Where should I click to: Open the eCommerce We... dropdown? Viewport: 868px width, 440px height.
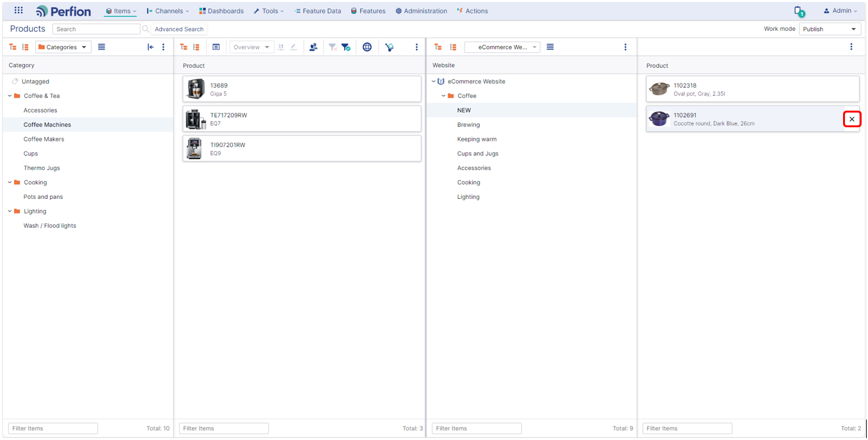coord(502,47)
